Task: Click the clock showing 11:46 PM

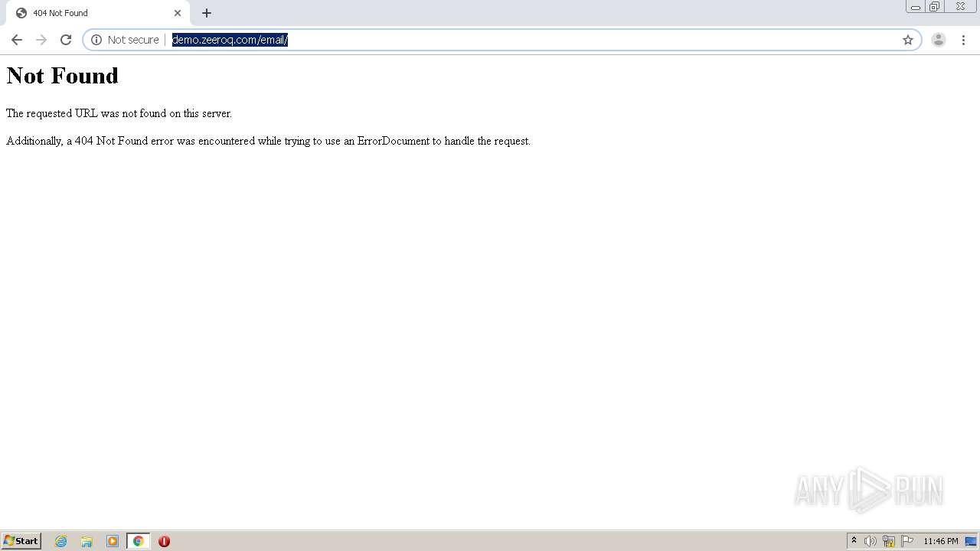Action: [x=940, y=541]
